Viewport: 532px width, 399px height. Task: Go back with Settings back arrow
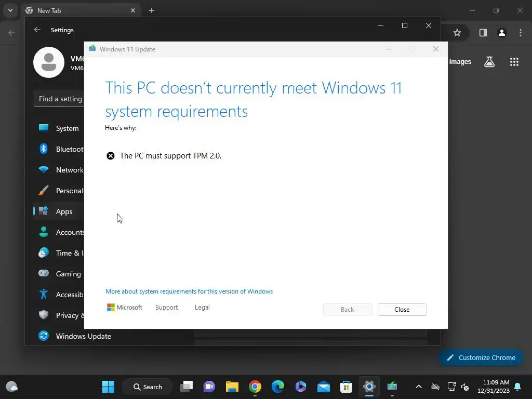[x=37, y=30]
